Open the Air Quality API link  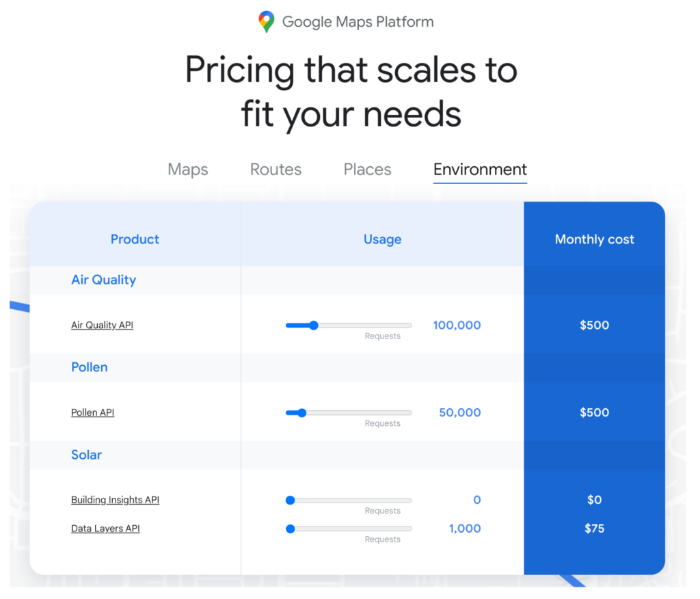tap(102, 325)
